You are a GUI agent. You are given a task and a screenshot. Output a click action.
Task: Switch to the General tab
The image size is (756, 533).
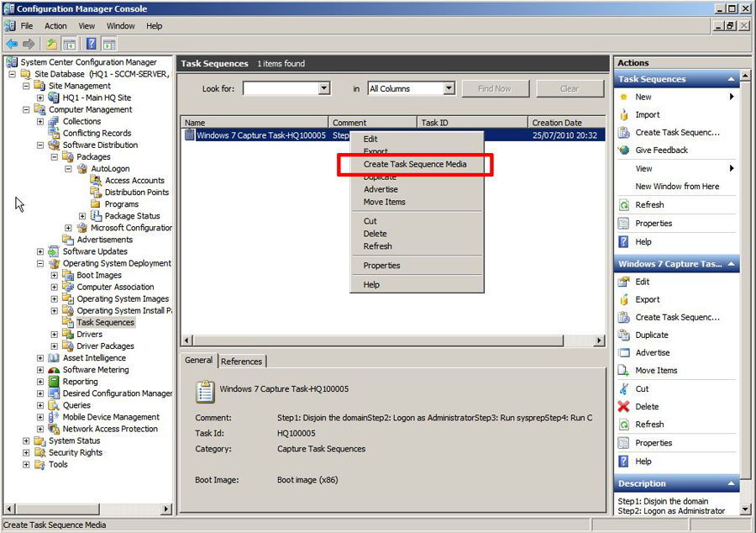coord(198,361)
